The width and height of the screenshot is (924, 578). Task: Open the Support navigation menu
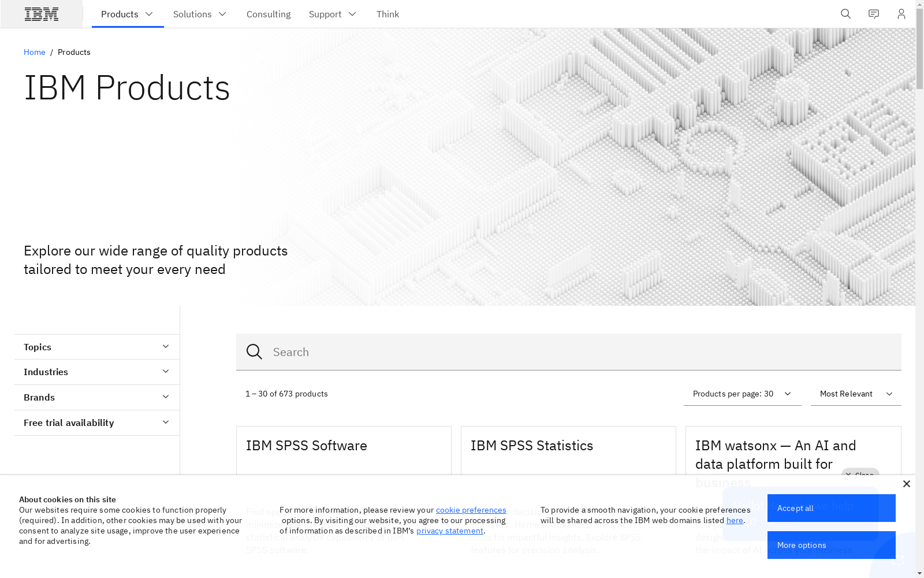tap(333, 14)
